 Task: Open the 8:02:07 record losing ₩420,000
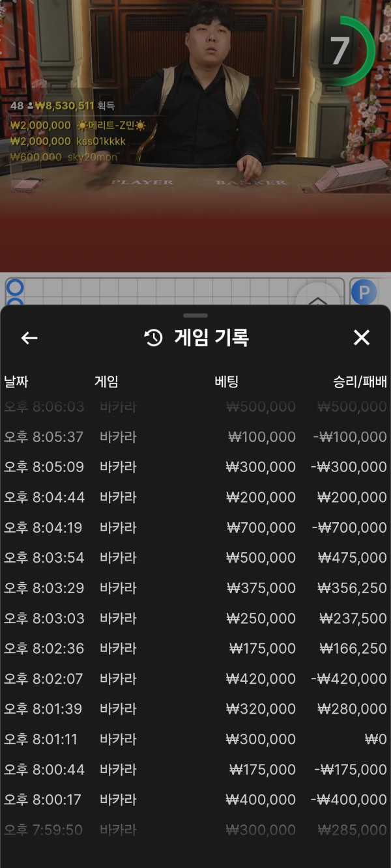tap(195, 679)
